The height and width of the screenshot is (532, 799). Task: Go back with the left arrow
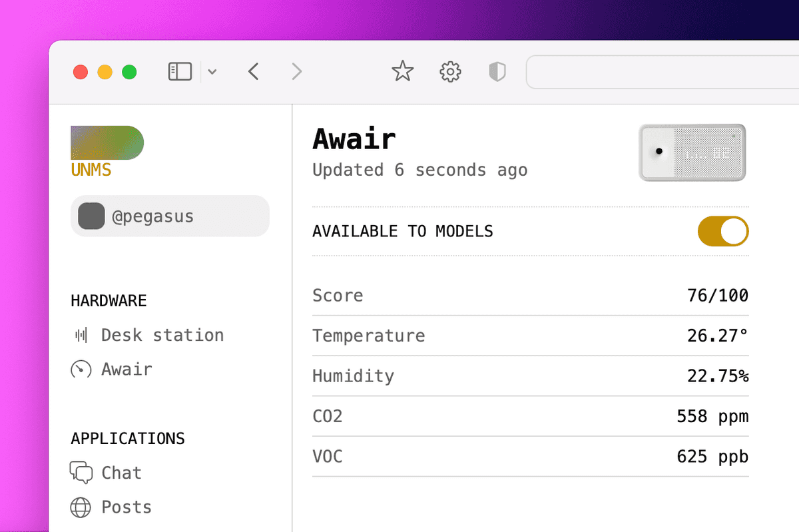click(x=253, y=71)
